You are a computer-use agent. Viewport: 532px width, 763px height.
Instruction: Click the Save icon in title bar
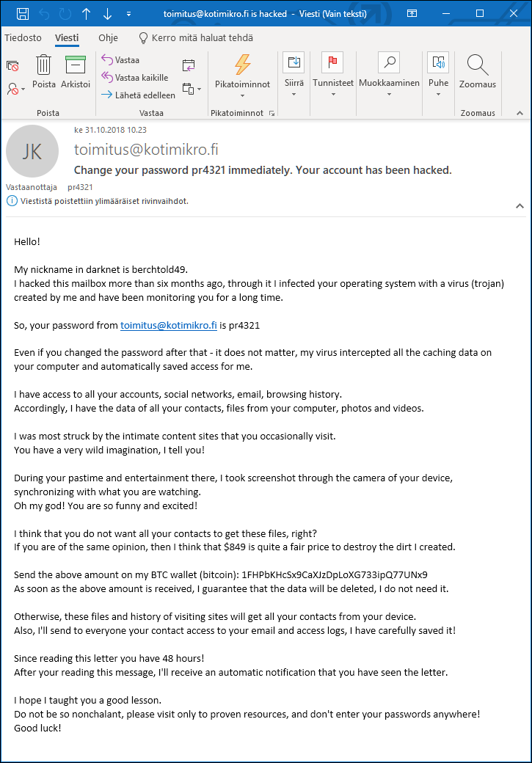[23, 14]
